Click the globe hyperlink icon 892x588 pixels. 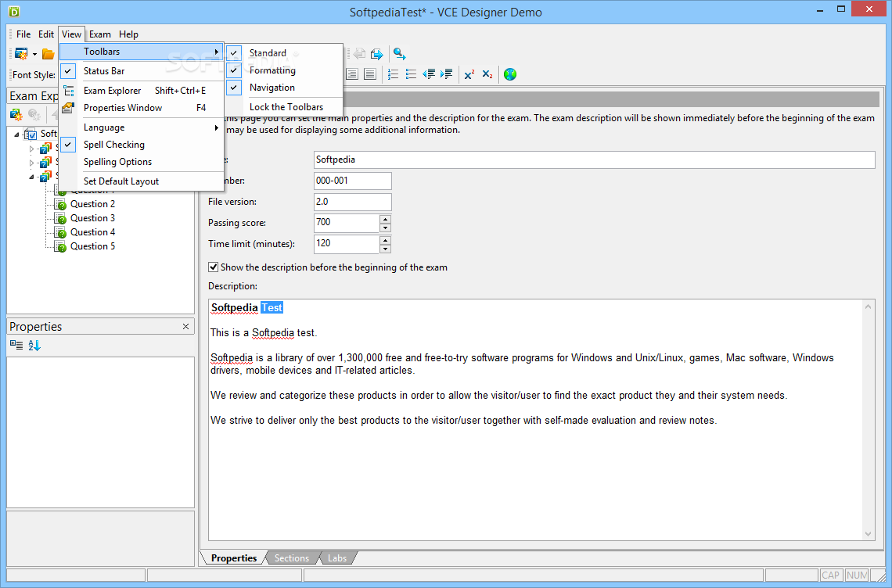pyautogui.click(x=510, y=74)
